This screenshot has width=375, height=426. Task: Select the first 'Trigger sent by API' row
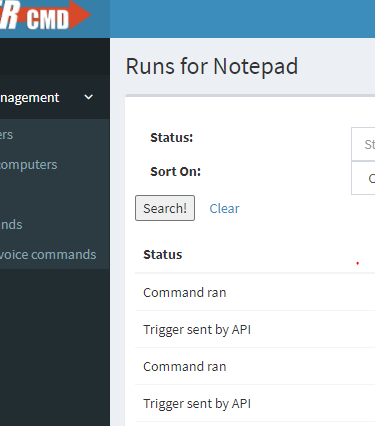click(255, 329)
